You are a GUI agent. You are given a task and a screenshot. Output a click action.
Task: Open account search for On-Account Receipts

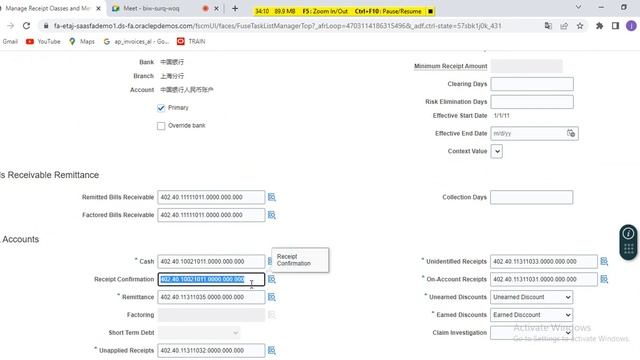tap(604, 279)
